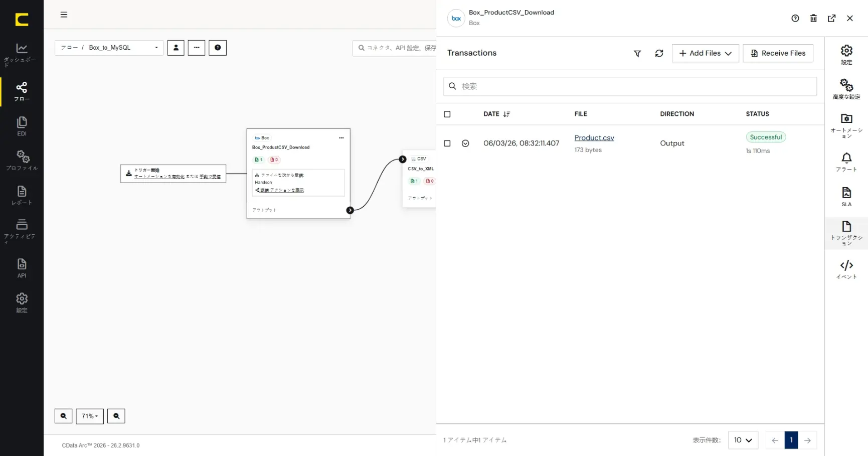Open the Alerts tab
Image resolution: width=868 pixels, height=456 pixels.
846,162
